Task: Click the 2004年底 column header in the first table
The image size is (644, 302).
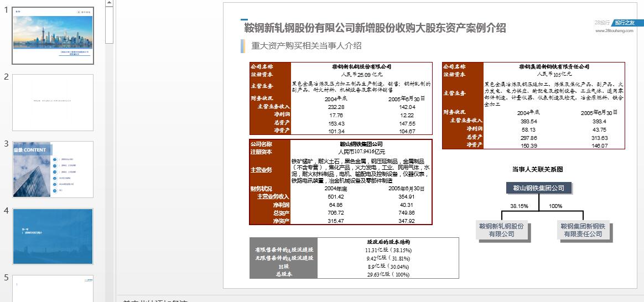Action: 336,98
